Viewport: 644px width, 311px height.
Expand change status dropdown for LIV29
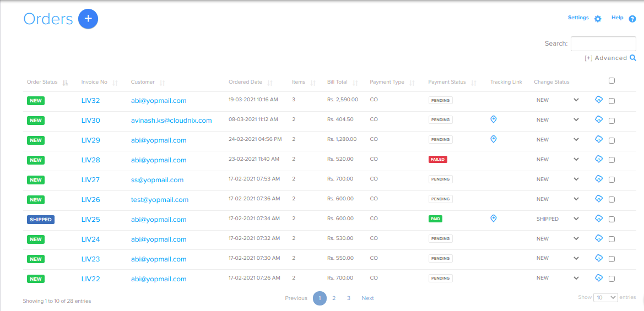(576, 139)
